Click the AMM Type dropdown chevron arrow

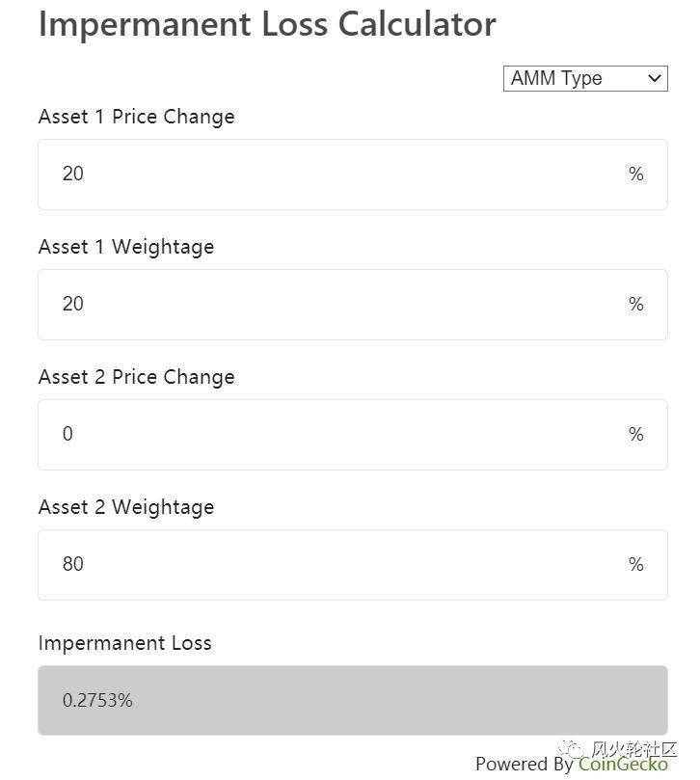pyautogui.click(x=655, y=79)
